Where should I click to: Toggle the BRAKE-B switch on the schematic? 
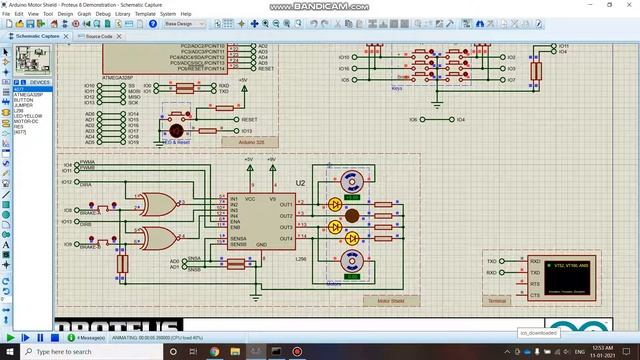click(x=102, y=242)
